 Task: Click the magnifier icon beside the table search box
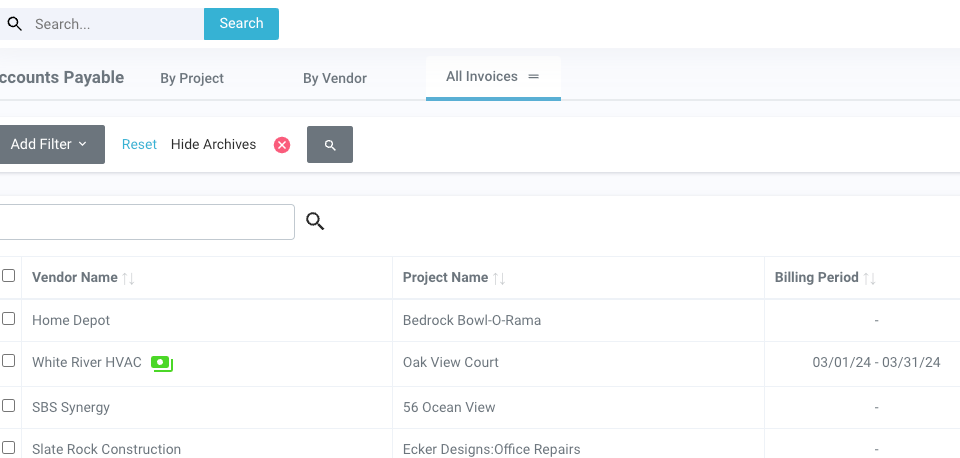(315, 222)
